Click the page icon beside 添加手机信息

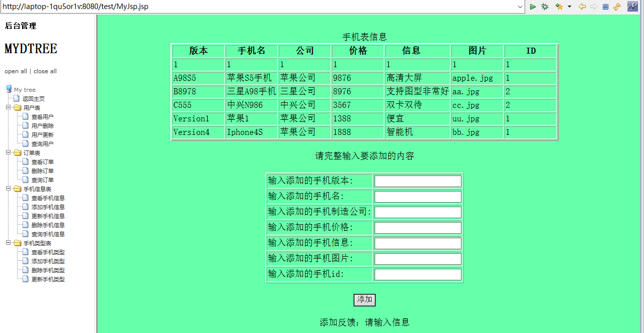(x=26, y=207)
